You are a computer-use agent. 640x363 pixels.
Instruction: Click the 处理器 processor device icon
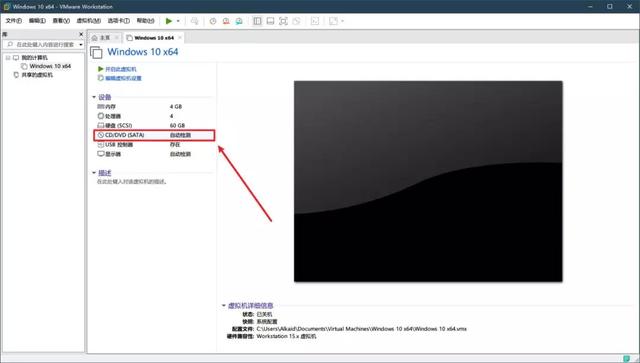coord(100,116)
